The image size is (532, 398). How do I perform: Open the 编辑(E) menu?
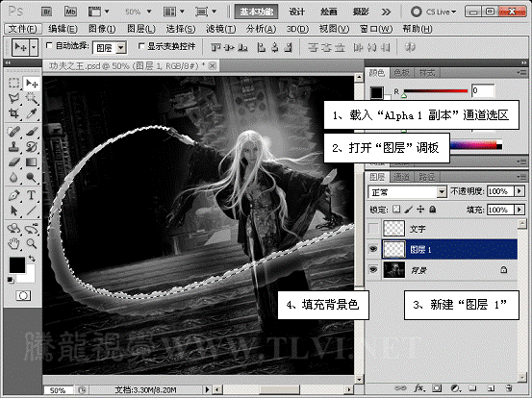[63, 29]
